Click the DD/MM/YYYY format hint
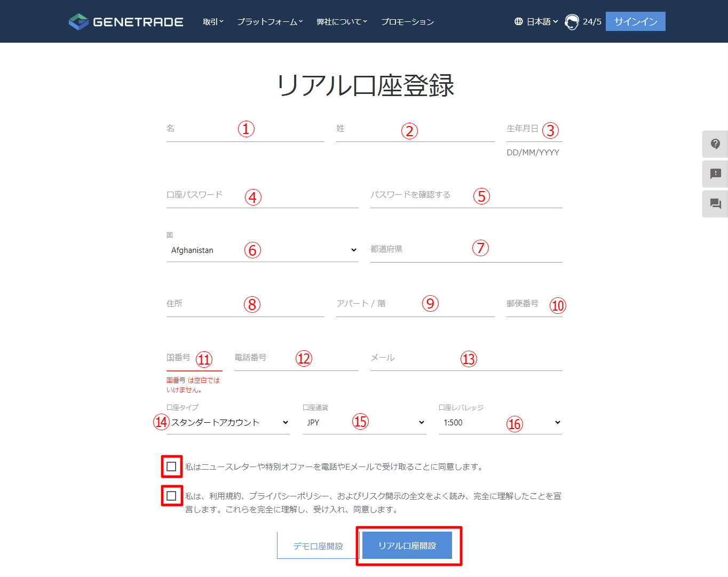This screenshot has height=577, width=728. (x=533, y=153)
